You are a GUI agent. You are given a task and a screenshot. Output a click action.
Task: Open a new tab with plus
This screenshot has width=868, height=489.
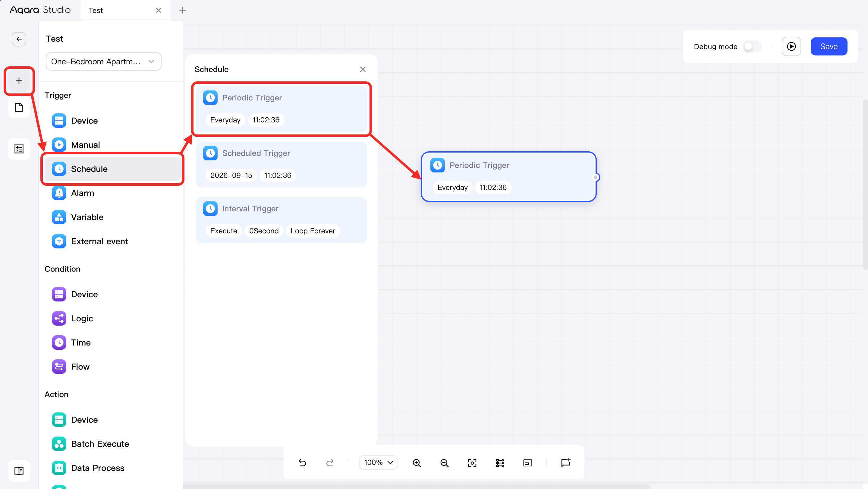[182, 10]
